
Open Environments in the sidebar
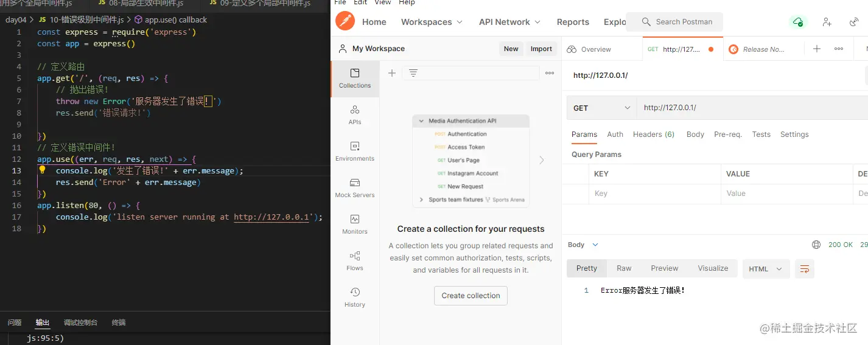point(355,151)
